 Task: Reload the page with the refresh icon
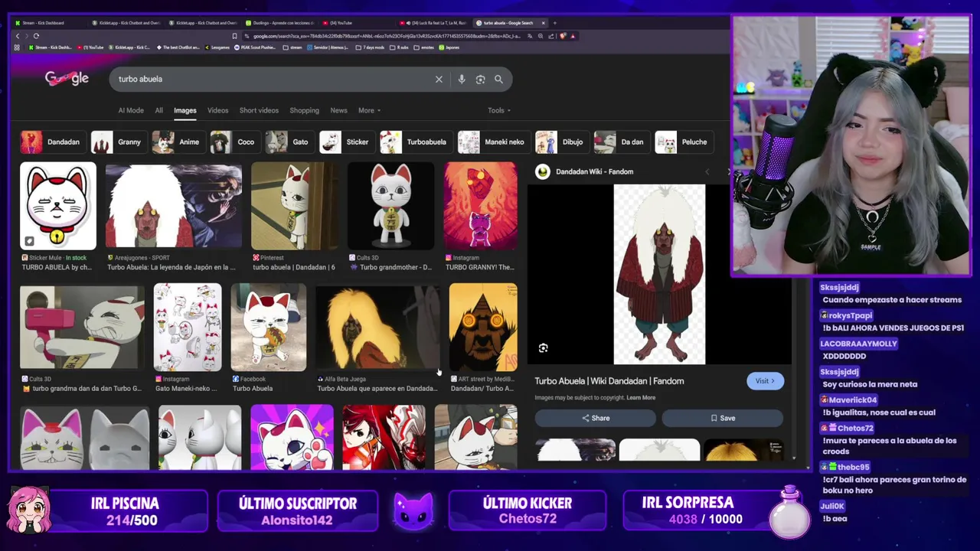point(36,36)
